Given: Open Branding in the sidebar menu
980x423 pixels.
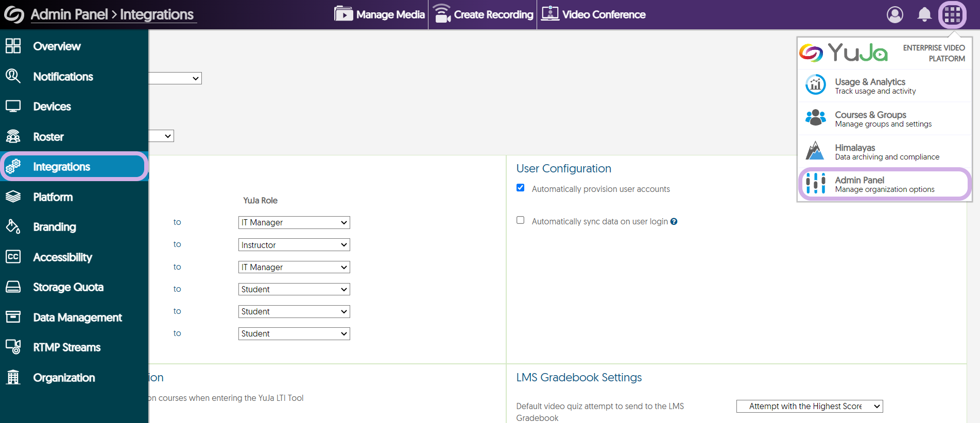Looking at the screenshot, I should [x=55, y=227].
